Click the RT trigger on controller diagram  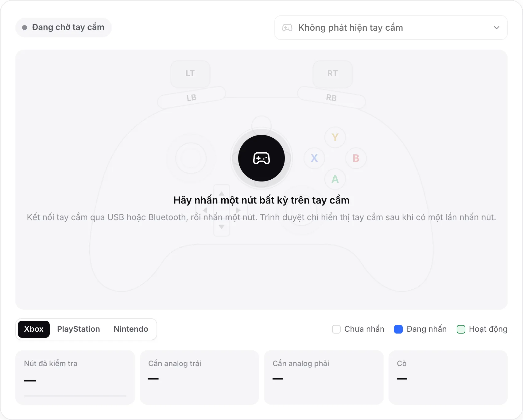pyautogui.click(x=332, y=74)
